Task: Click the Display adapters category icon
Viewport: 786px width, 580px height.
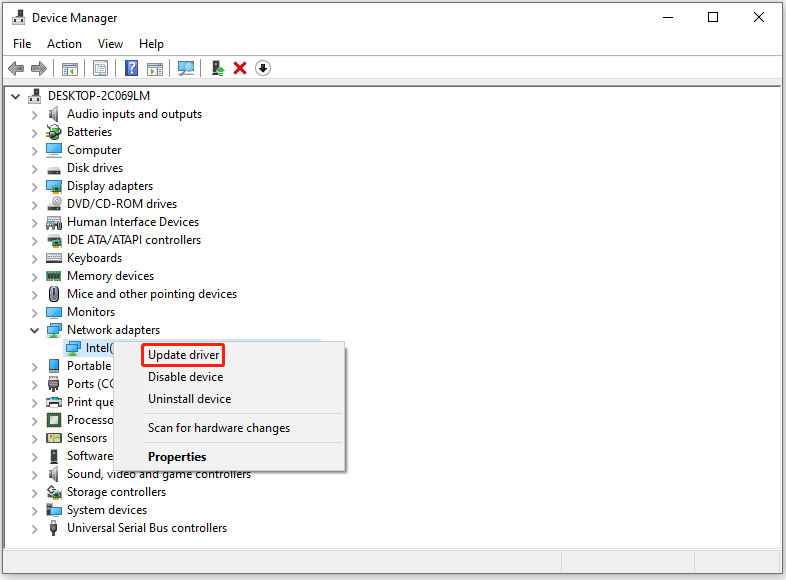Action: point(54,186)
